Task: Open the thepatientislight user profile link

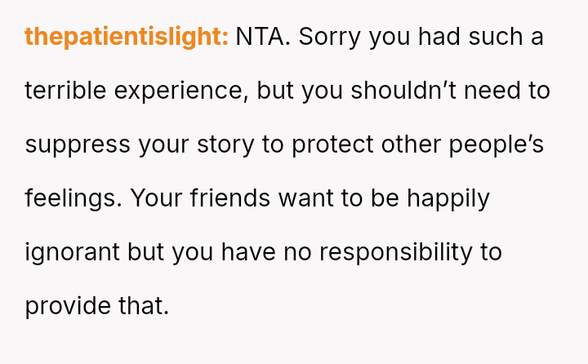Action: point(127,37)
